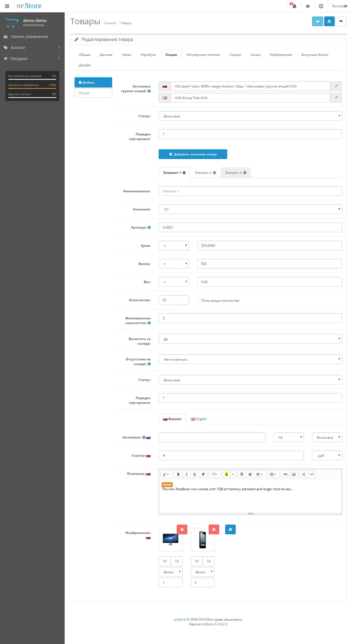Enable the 'Поле ввода количества' checkbox
The image size is (352, 644).
[199, 300]
